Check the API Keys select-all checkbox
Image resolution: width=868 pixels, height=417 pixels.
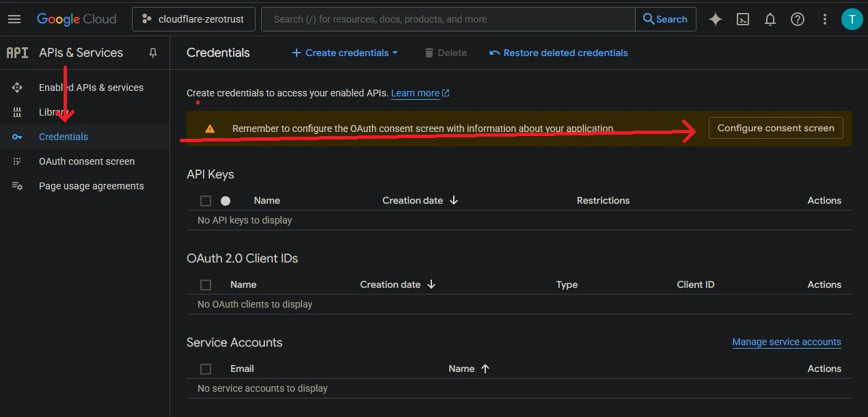point(206,201)
